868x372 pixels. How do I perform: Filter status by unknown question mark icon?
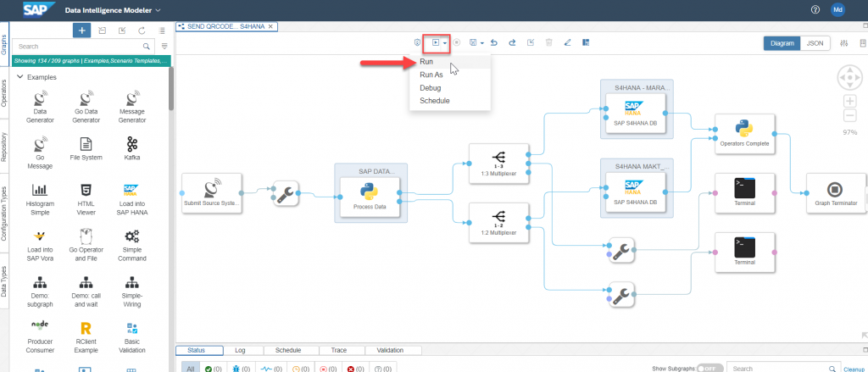(383, 368)
